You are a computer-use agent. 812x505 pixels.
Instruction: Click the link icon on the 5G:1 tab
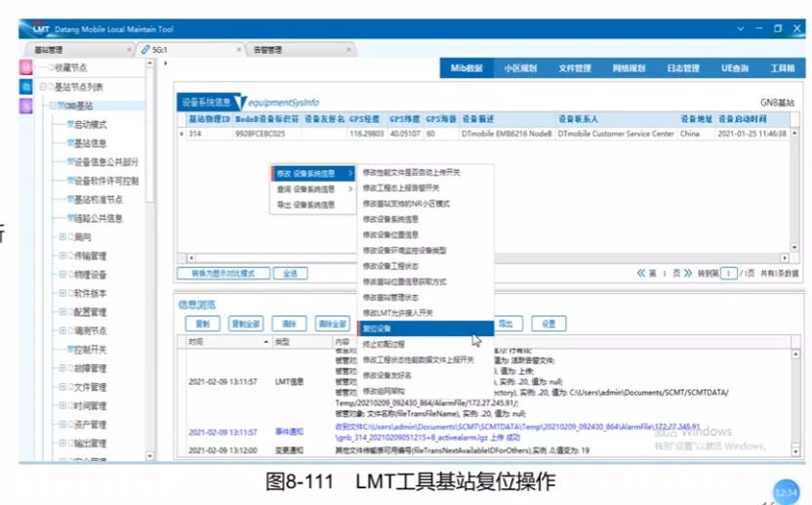click(x=145, y=49)
